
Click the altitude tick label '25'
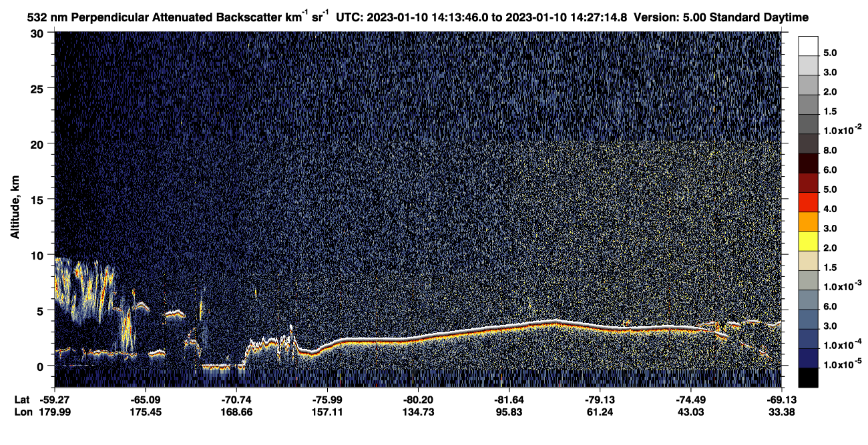click(38, 89)
